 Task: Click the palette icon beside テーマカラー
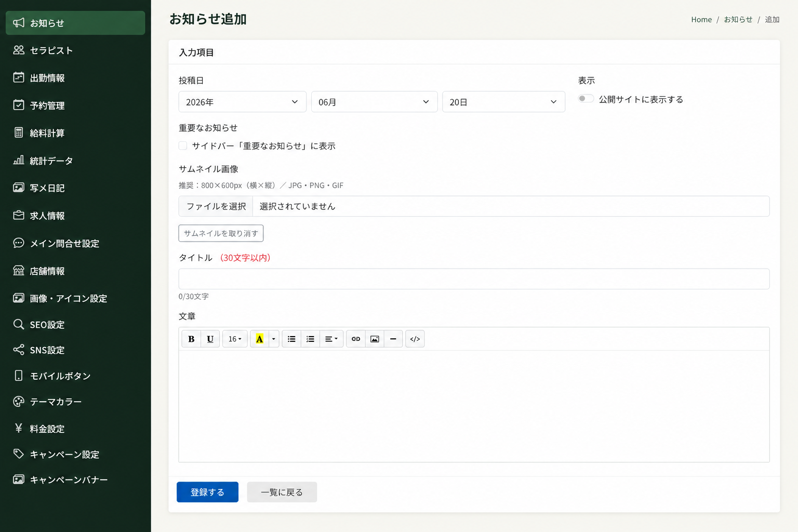click(19, 401)
